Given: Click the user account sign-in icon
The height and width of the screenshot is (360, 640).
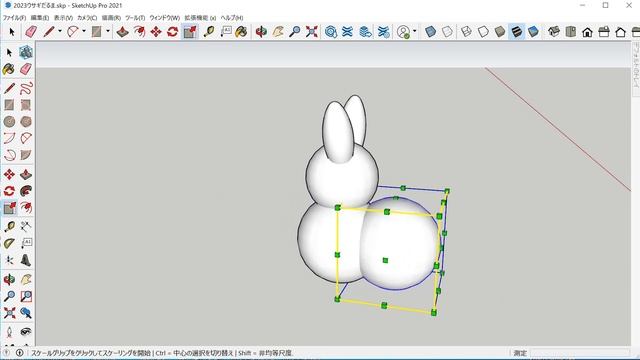Looking at the screenshot, I should point(403,32).
